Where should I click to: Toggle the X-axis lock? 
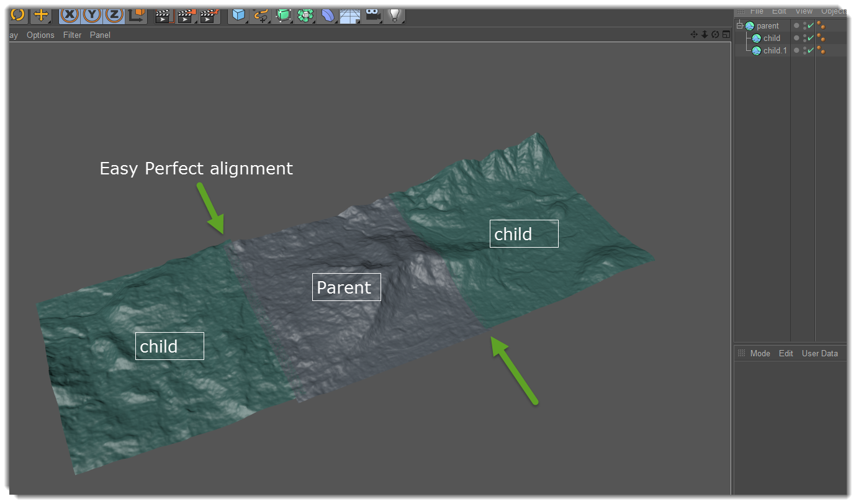coord(68,16)
